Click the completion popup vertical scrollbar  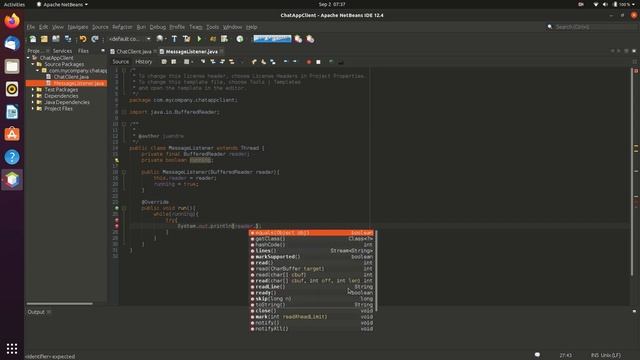(376, 271)
